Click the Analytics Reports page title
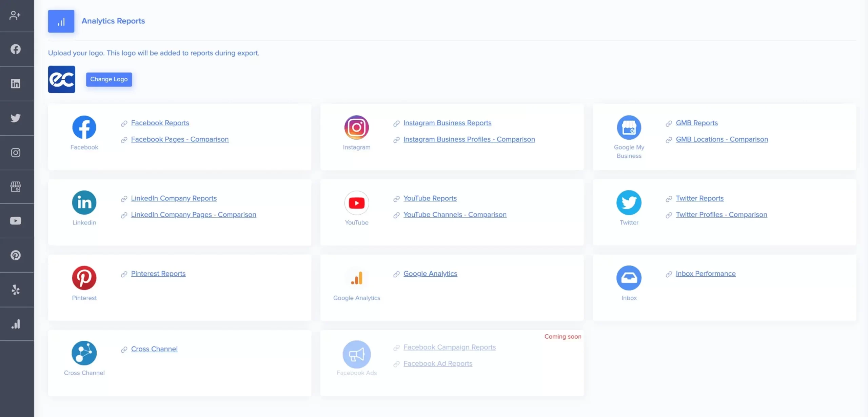Image resolution: width=868 pixels, height=417 pixels. [113, 21]
